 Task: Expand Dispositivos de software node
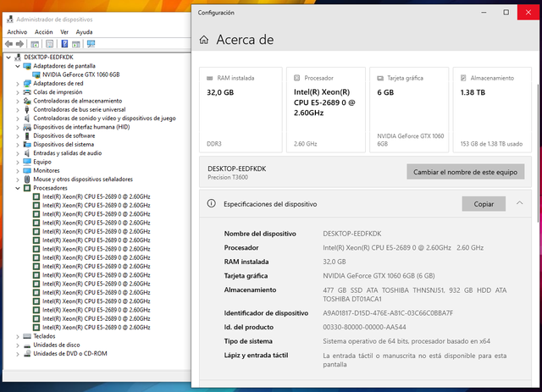(18, 135)
